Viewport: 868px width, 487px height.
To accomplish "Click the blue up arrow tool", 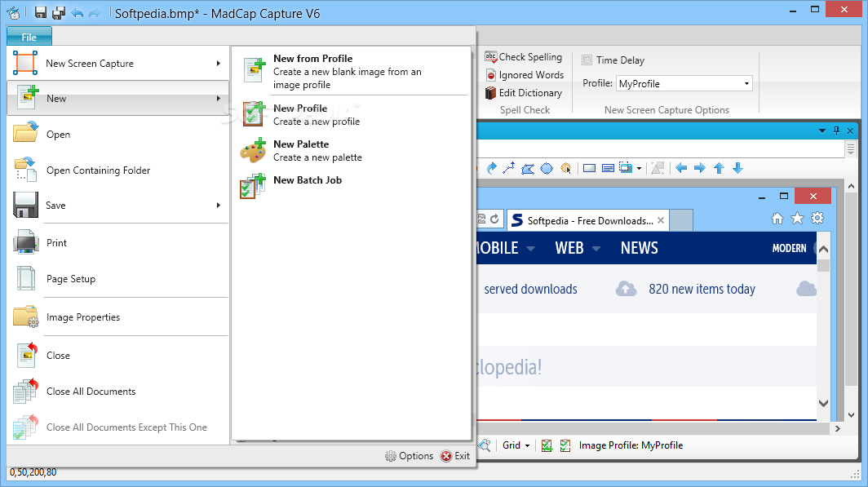I will click(x=719, y=168).
